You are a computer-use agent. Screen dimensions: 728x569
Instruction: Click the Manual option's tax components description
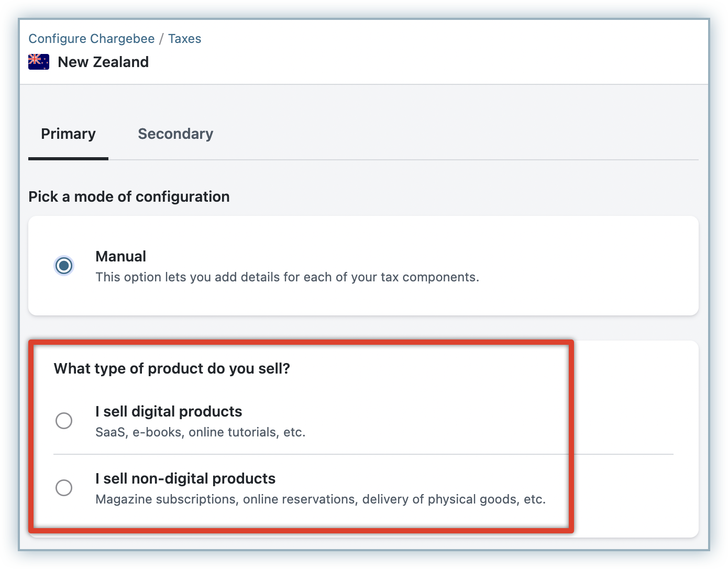[x=287, y=277]
